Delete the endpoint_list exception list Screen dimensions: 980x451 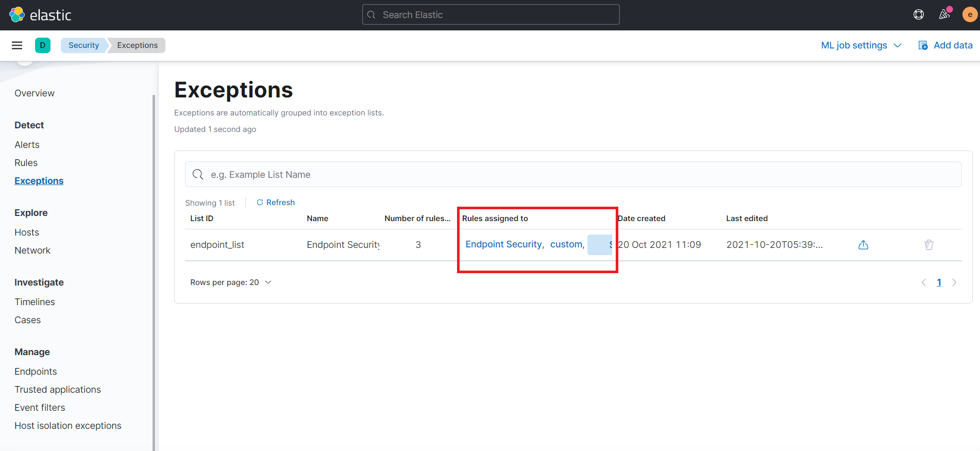[929, 245]
